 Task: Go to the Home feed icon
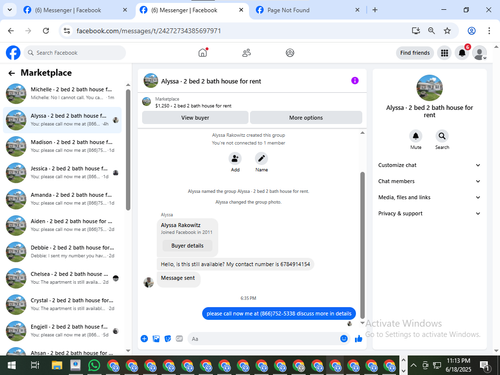[203, 53]
